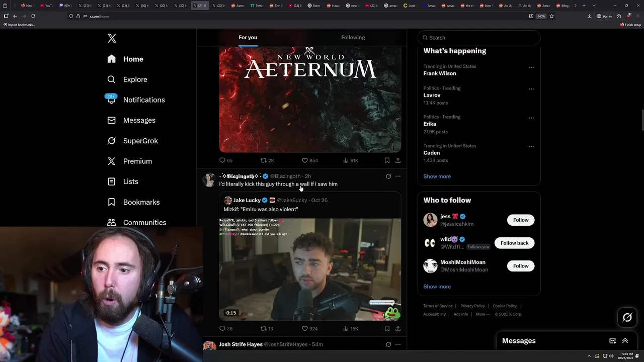Switch to the For you tab
The image size is (644, 362).
[248, 37]
